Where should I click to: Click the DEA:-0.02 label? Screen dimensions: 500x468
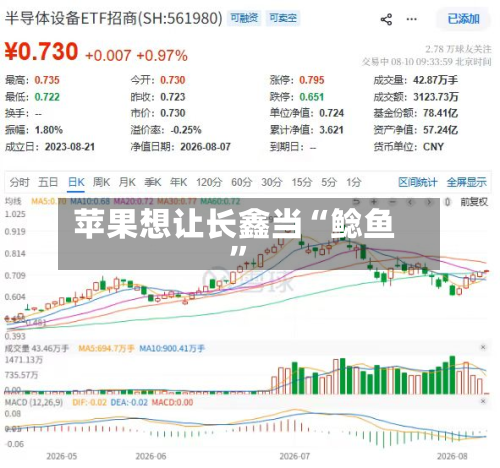pyautogui.click(x=129, y=402)
